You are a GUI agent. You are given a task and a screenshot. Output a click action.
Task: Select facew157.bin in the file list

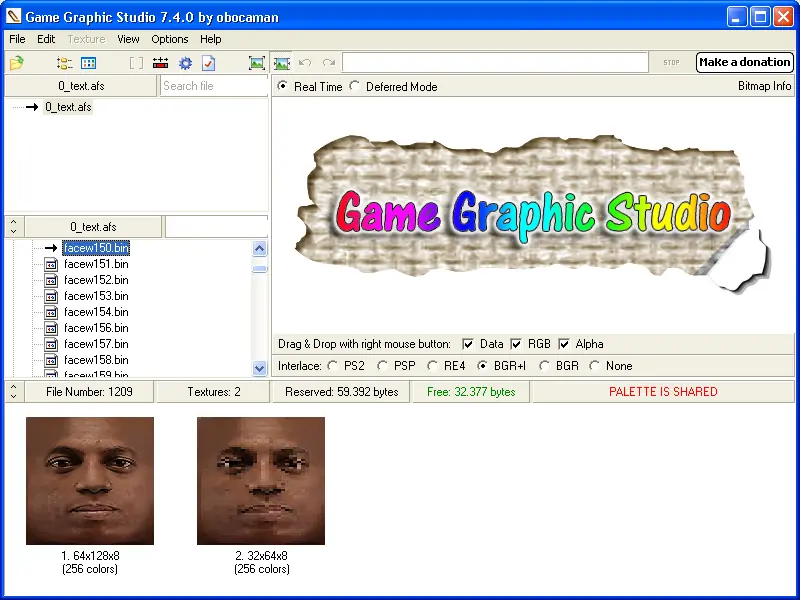(x=96, y=344)
